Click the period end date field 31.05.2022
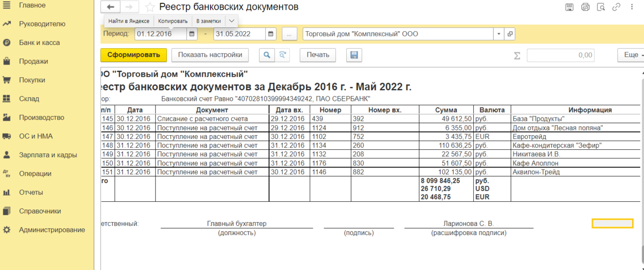 [239, 34]
